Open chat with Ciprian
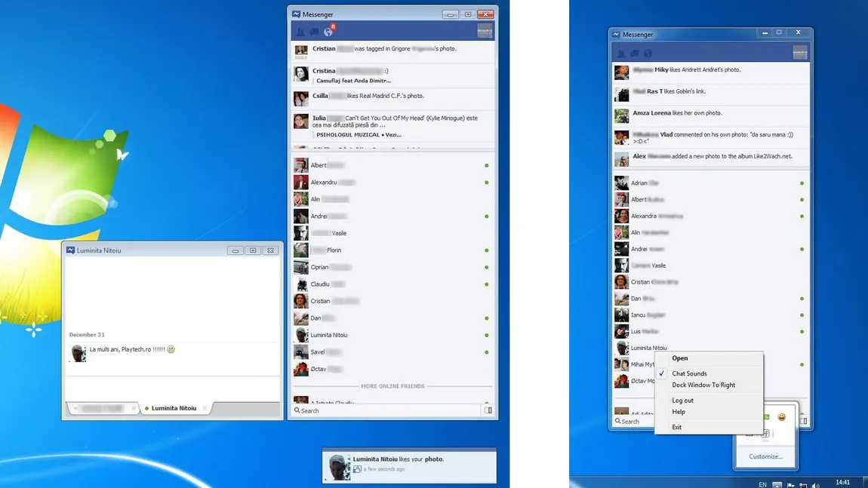 pyautogui.click(x=392, y=267)
